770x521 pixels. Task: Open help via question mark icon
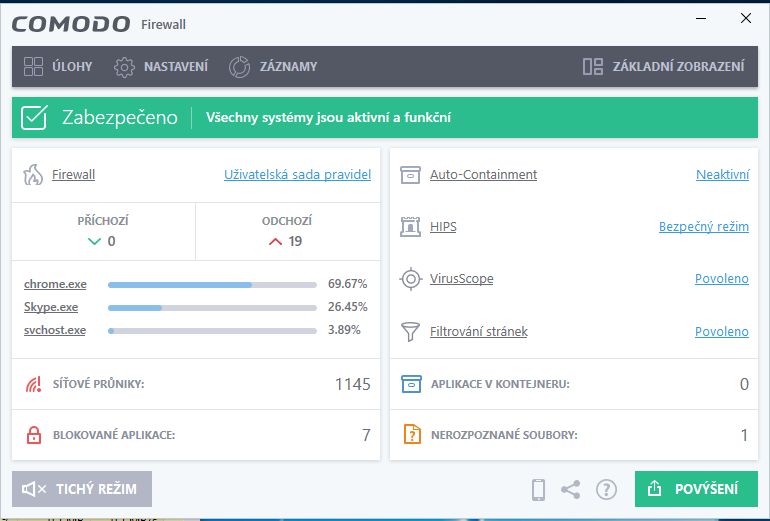pos(606,489)
